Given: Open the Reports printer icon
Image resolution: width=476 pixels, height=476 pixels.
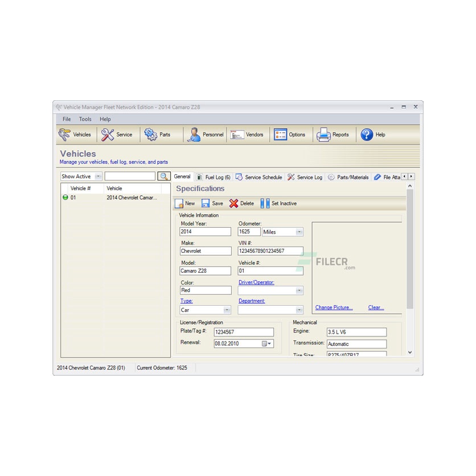Looking at the screenshot, I should point(323,135).
